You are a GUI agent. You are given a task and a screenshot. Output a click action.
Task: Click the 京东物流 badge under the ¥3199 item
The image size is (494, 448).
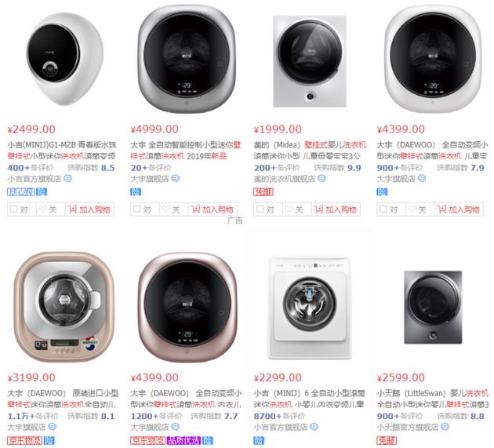click(x=24, y=440)
